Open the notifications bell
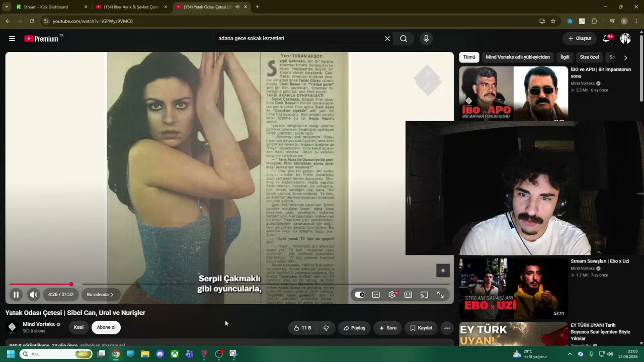This screenshot has width=644, height=362. click(607, 39)
